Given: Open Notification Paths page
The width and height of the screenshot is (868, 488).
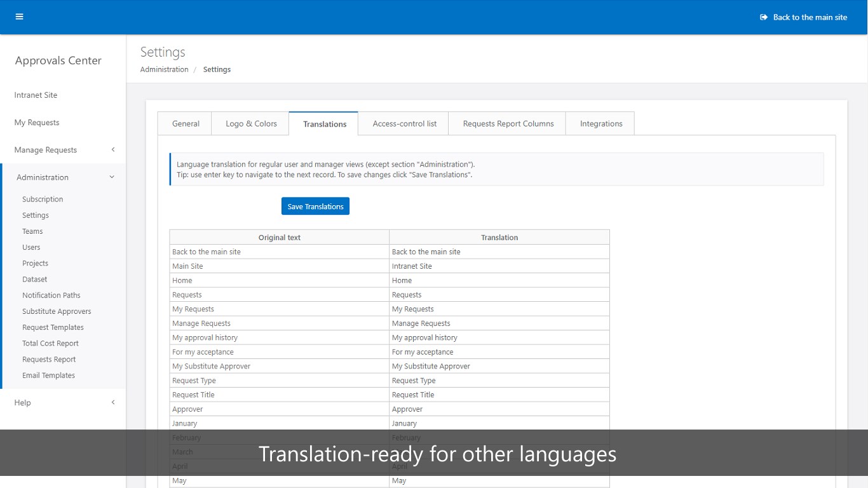Looking at the screenshot, I should 51,295.
